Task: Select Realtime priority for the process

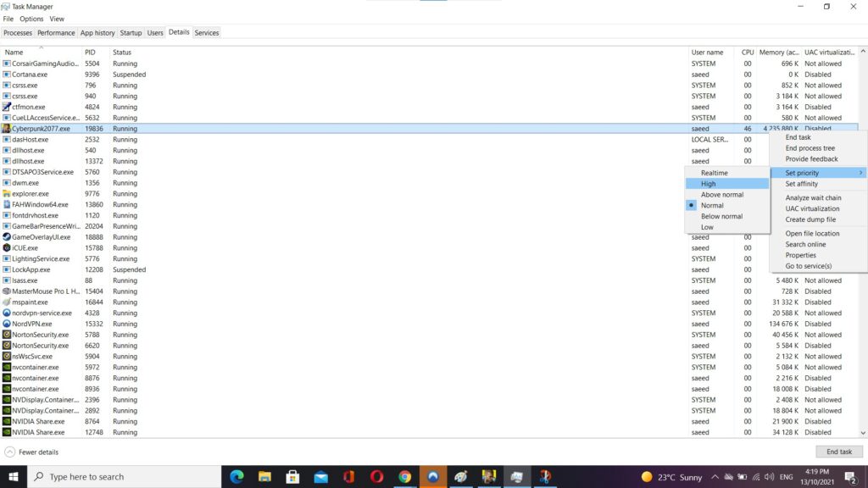Action: [715, 172]
